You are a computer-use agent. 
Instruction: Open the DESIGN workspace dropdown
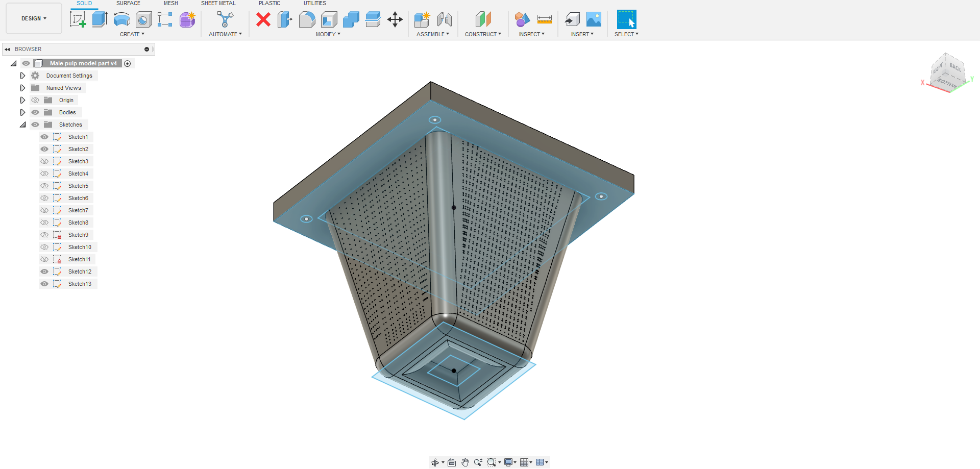[34, 18]
